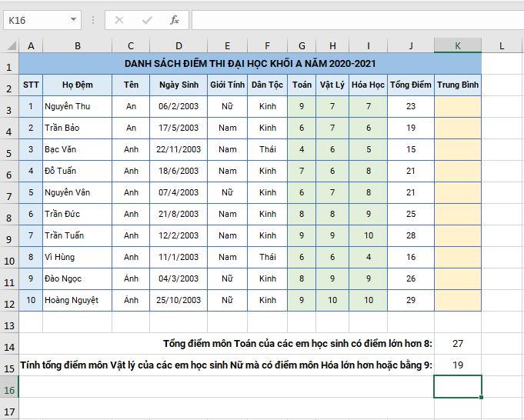524x420 pixels.
Task: Click cell 'Nguyễn Vân'
Action: (x=77, y=192)
